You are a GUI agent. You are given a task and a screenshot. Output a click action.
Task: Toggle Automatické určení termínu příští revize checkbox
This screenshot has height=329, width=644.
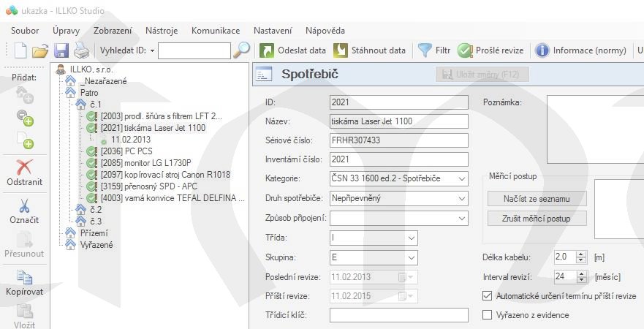tap(488, 296)
